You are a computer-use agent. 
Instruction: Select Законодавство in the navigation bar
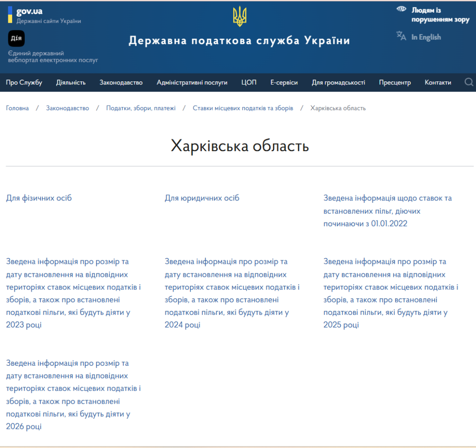pos(121,83)
